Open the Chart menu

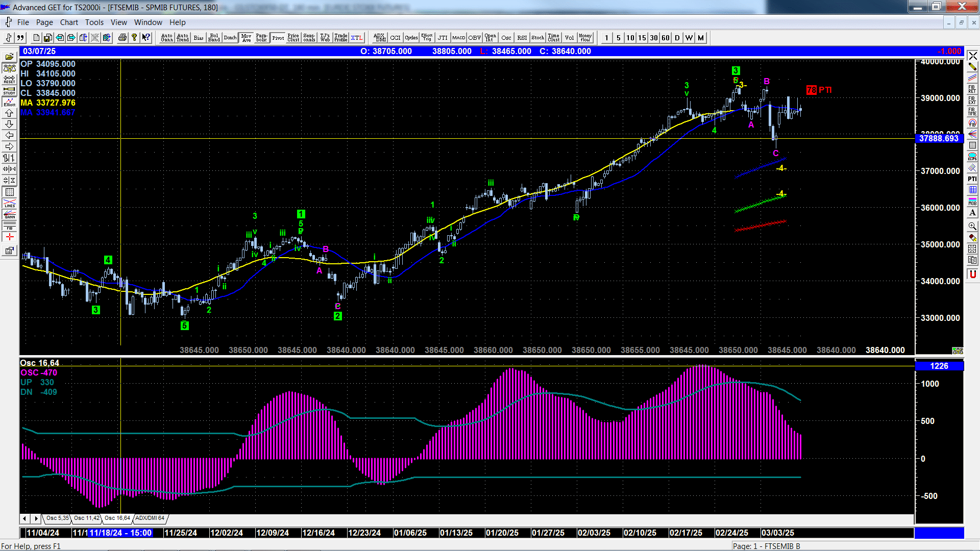tap(69, 22)
